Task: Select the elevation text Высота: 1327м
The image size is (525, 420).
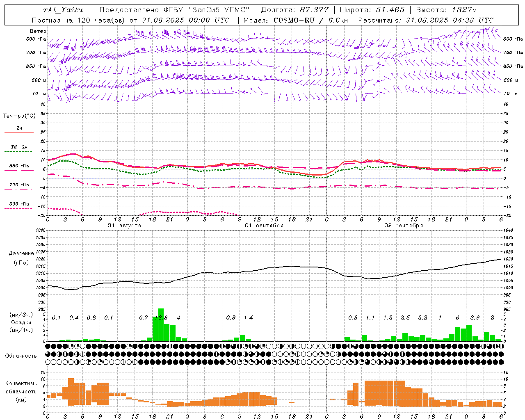Action: [x=446, y=10]
